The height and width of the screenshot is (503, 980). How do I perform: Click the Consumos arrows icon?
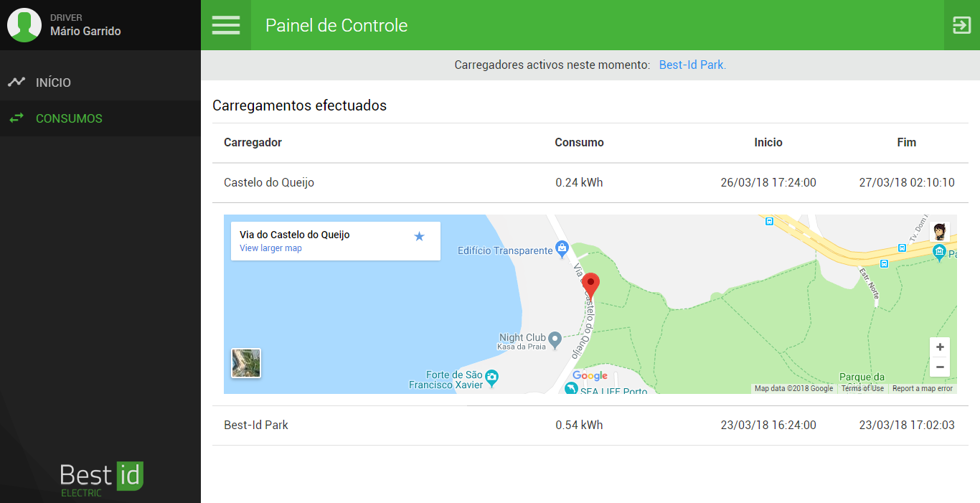point(17,118)
